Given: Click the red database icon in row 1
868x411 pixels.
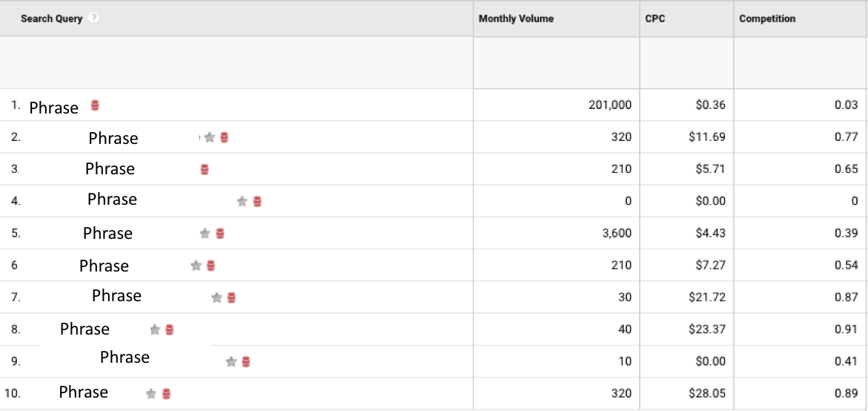Looking at the screenshot, I should [95, 105].
